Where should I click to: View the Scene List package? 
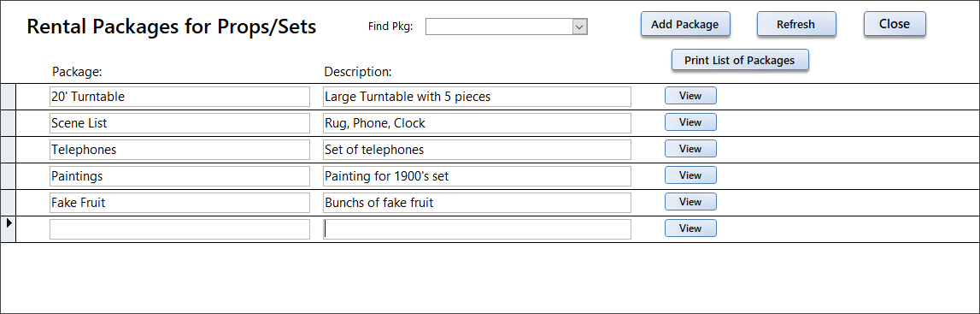[690, 122]
